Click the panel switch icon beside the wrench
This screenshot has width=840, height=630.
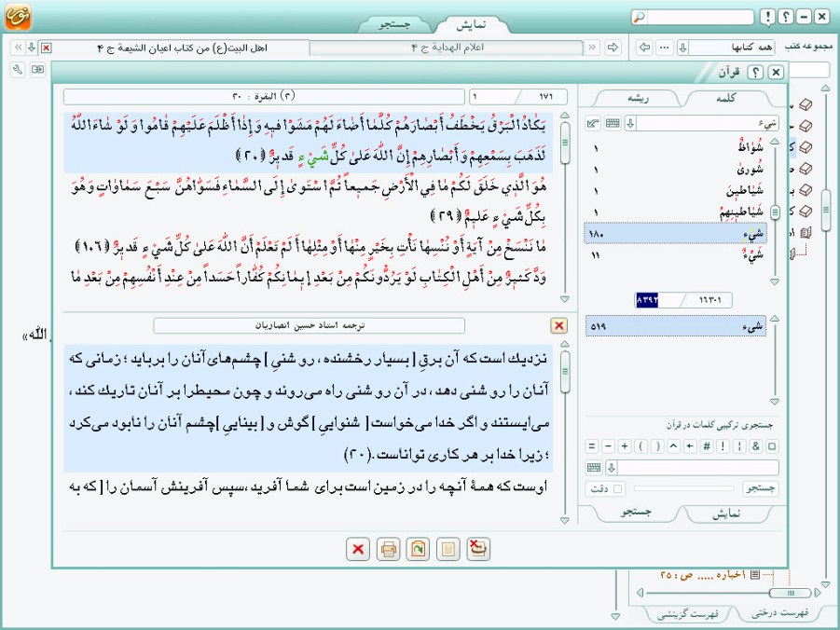tap(37, 69)
